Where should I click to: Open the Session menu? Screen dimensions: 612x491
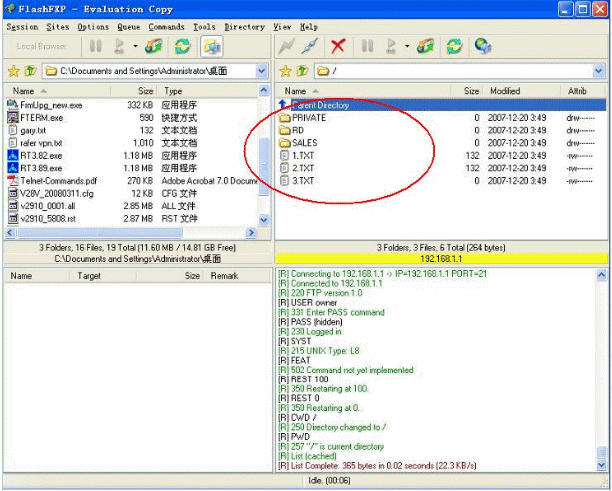tap(22, 27)
